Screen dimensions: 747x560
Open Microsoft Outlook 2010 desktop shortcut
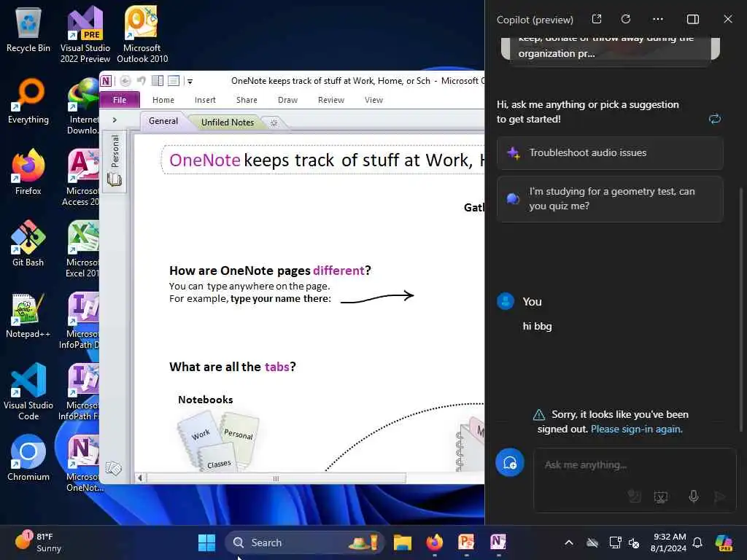click(x=142, y=34)
